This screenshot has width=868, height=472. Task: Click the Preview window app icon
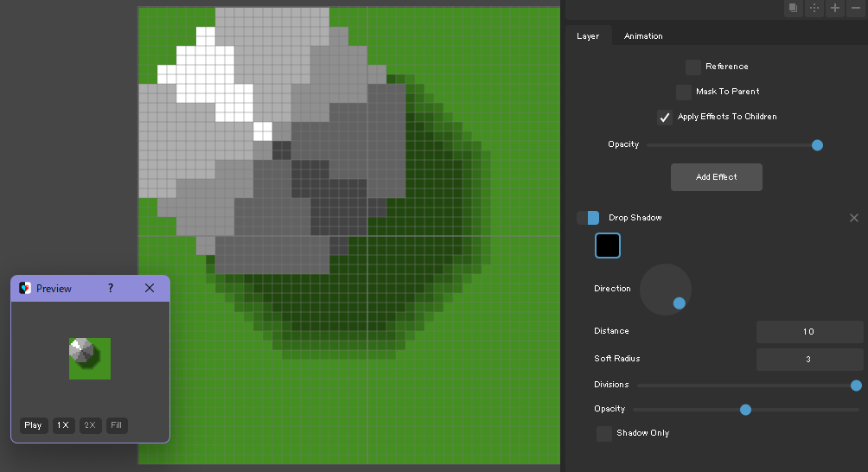[25, 288]
